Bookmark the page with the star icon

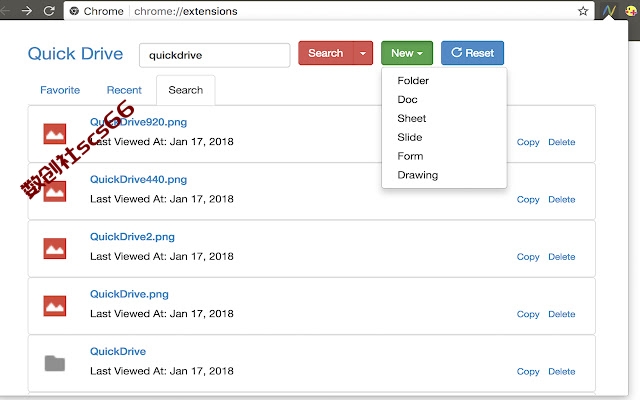tap(583, 11)
